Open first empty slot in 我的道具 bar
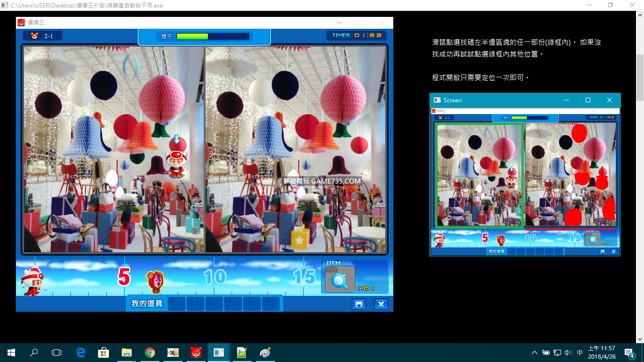 177,304
